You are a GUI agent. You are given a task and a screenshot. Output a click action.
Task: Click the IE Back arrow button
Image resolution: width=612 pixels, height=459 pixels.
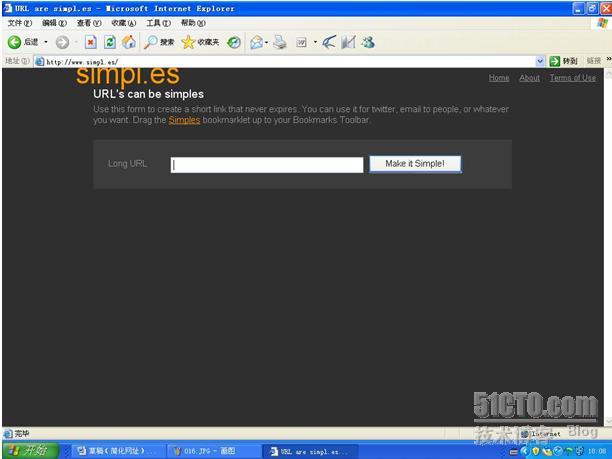(14, 42)
